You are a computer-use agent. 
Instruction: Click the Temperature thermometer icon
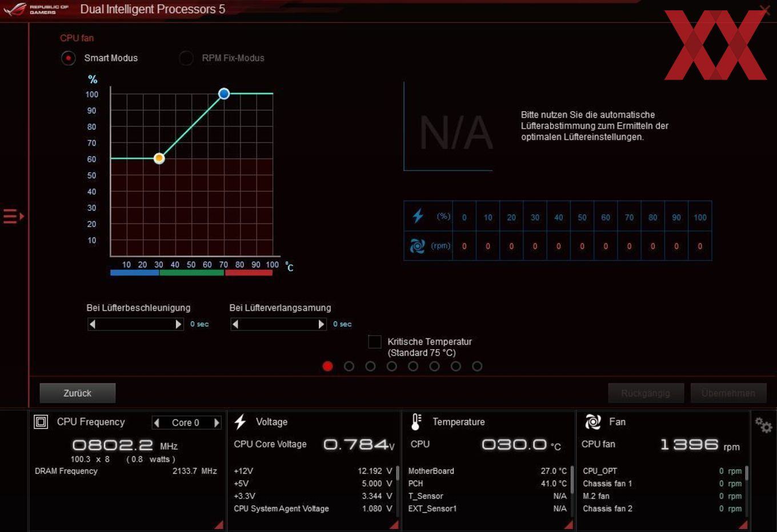coord(416,422)
